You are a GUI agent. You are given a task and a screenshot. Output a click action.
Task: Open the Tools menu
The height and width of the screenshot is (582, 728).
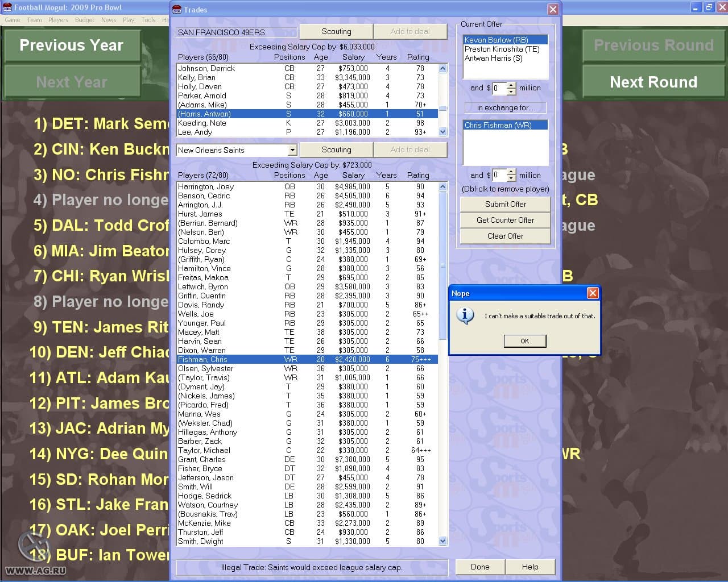click(x=148, y=20)
